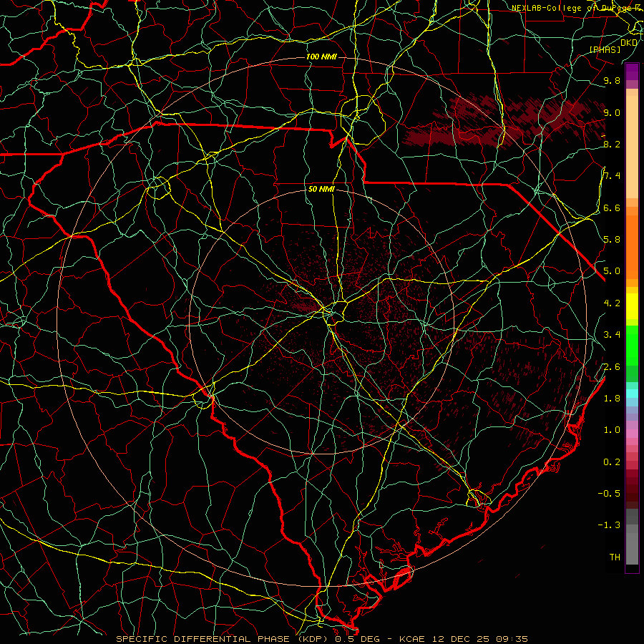Click the "0.2" legend value
The width and height of the screenshot is (644, 644).
pos(612,462)
